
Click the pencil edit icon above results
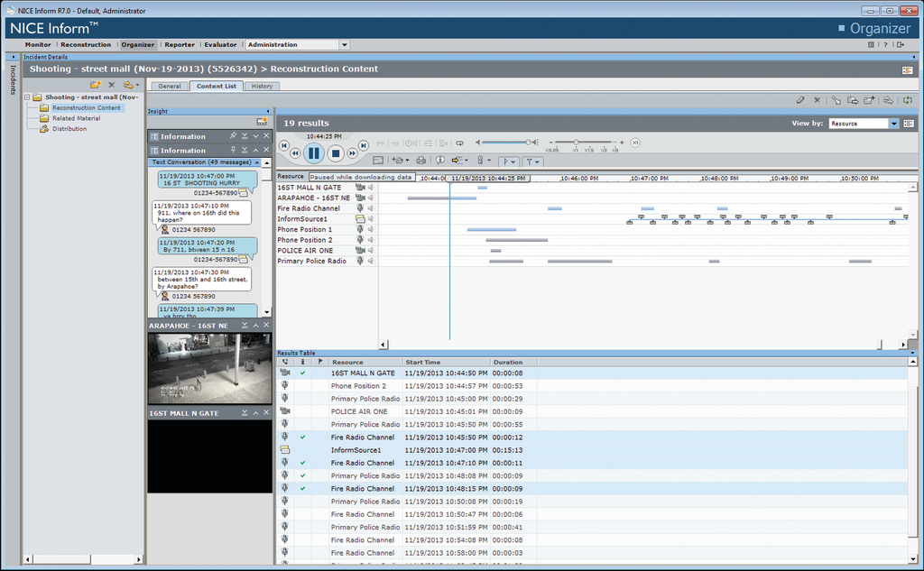(800, 100)
